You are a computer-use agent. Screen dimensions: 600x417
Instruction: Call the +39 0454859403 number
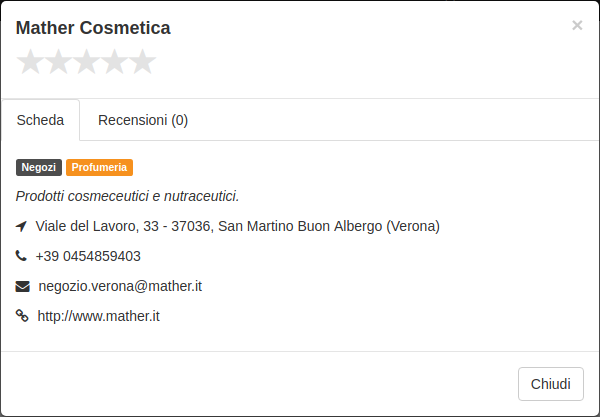pyautogui.click(x=88, y=256)
